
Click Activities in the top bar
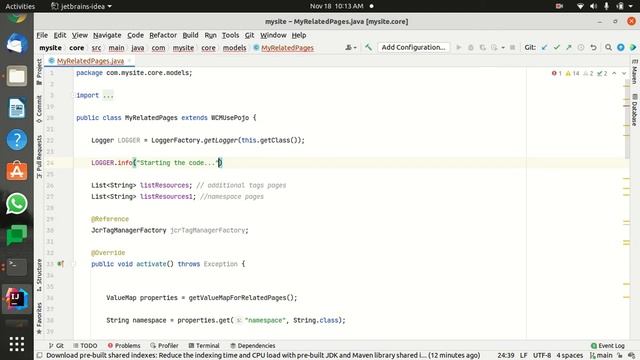click(x=20, y=6)
